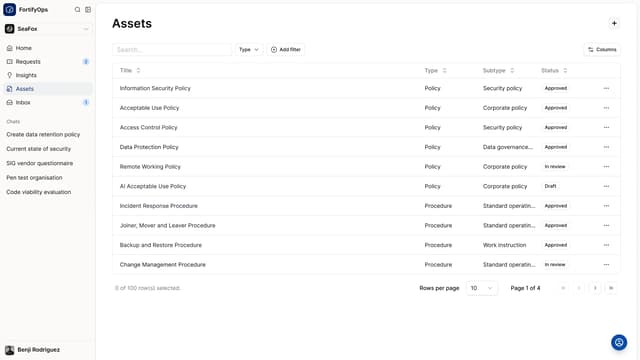Screen dimensions: 640x360
Task: Sort by Type column header
Action: point(435,70)
